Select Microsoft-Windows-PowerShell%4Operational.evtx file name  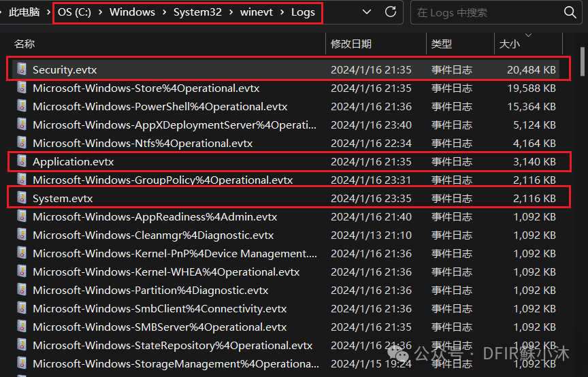160,107
